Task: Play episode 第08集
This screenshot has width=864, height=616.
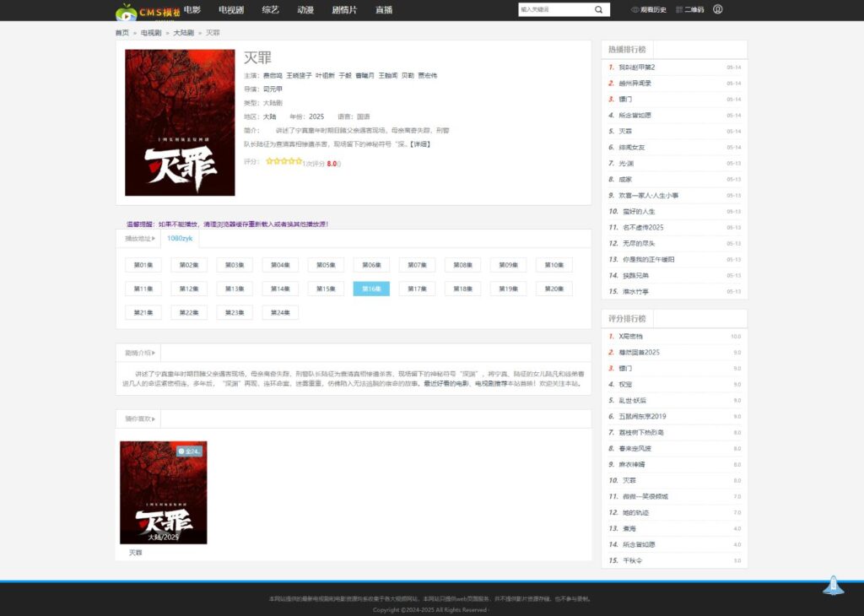Action: tap(463, 265)
